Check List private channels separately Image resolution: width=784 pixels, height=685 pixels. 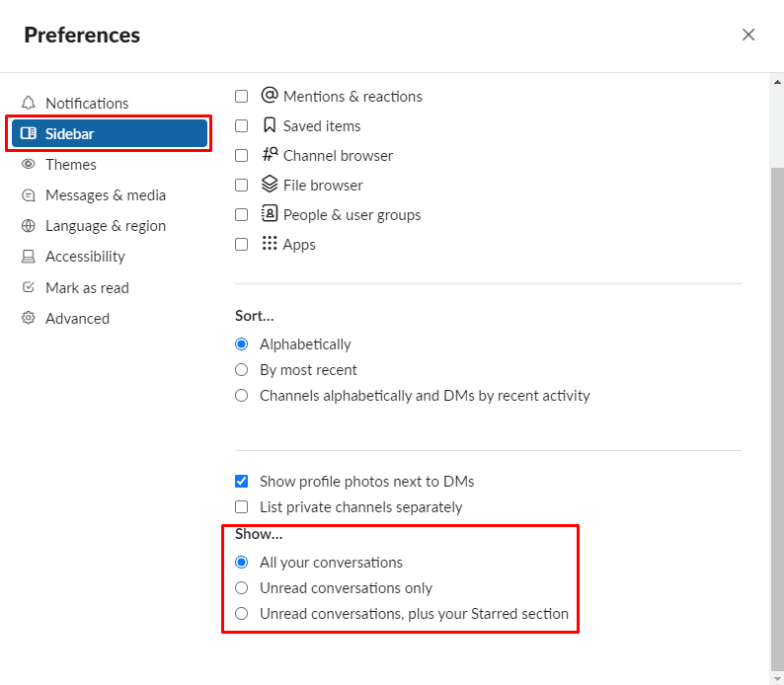(242, 507)
